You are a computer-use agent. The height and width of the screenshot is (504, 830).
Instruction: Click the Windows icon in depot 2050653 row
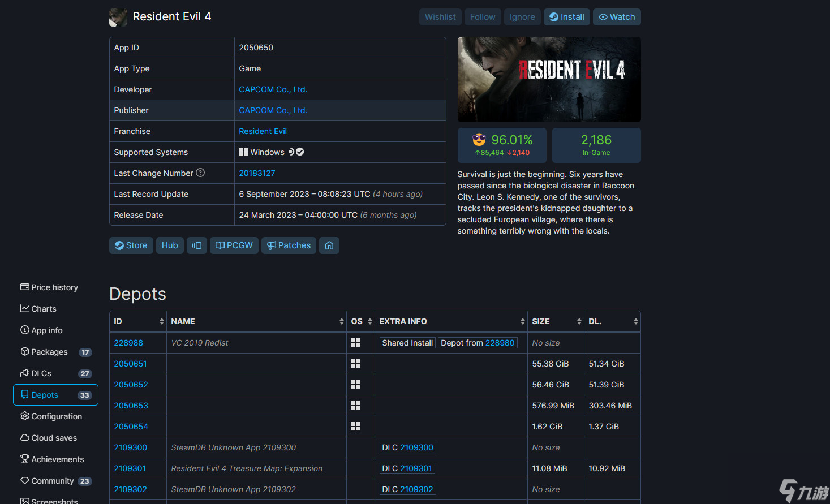[x=355, y=405]
